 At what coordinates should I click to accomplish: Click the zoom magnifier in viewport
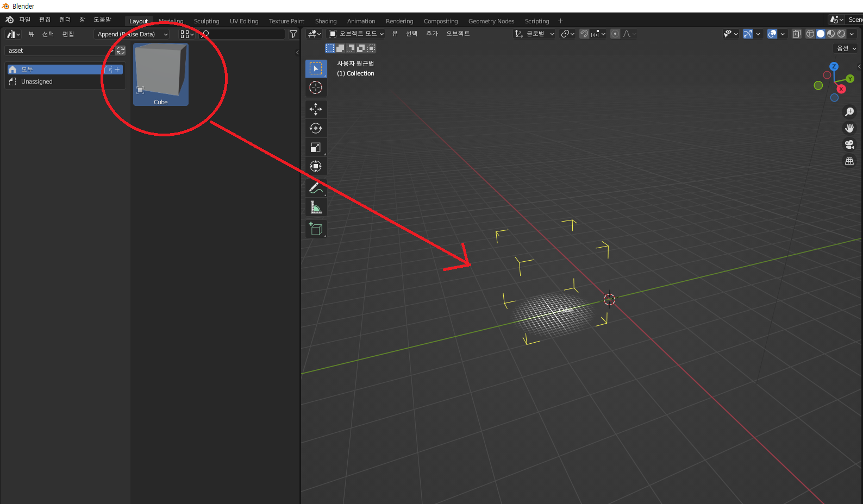[849, 112]
